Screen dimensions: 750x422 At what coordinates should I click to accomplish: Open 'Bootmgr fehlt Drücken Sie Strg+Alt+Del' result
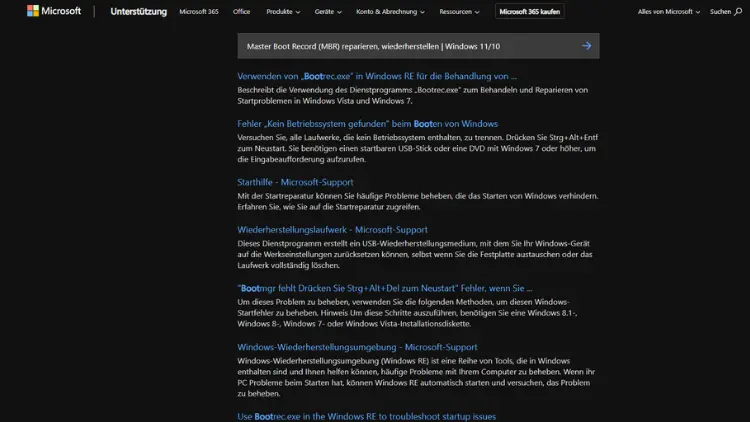coord(385,288)
